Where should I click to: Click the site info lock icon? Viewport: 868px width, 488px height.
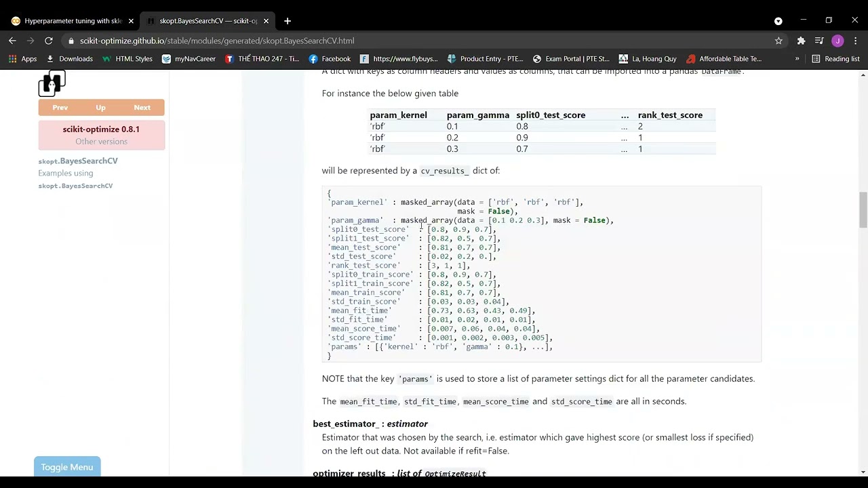tap(71, 41)
